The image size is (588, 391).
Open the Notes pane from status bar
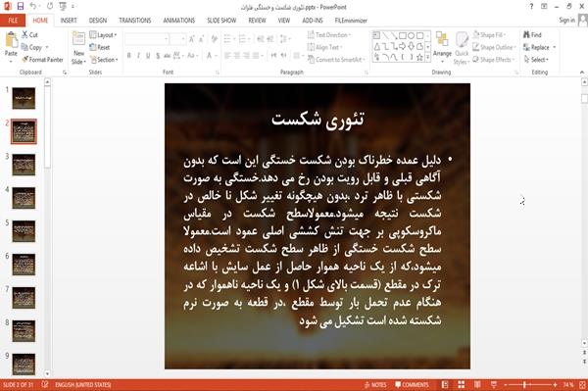[375, 384]
